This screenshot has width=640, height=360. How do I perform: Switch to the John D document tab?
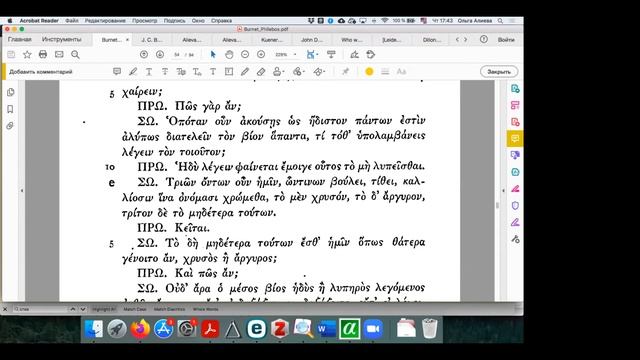pyautogui.click(x=311, y=40)
